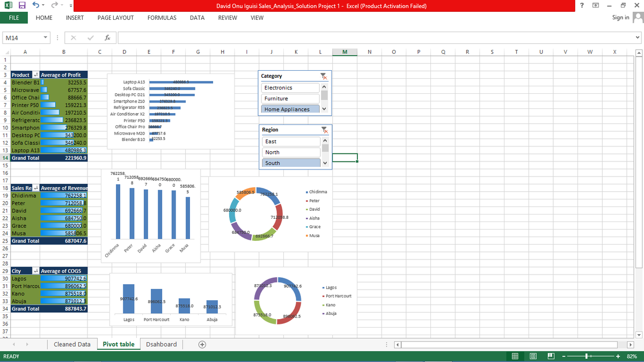Open Insert Function with the fx icon
Viewport: 644px width, 362px height.
[106, 38]
